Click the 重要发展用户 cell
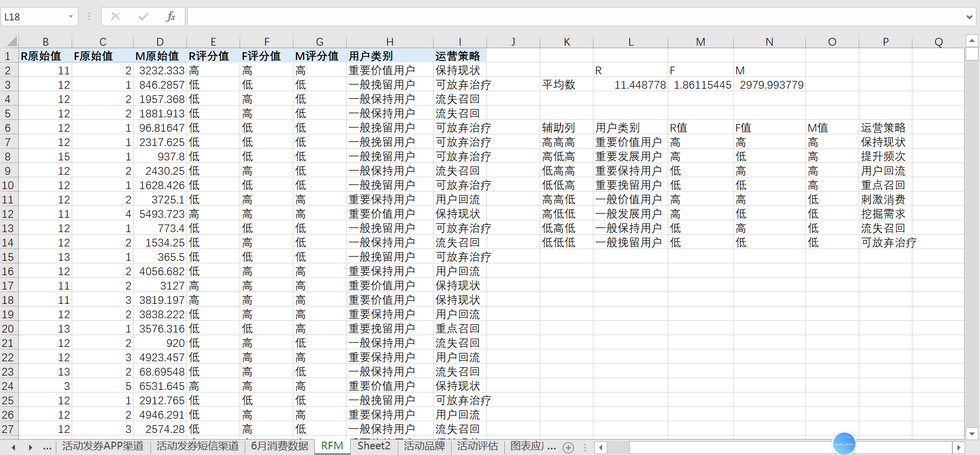The height and width of the screenshot is (455, 980). [631, 156]
